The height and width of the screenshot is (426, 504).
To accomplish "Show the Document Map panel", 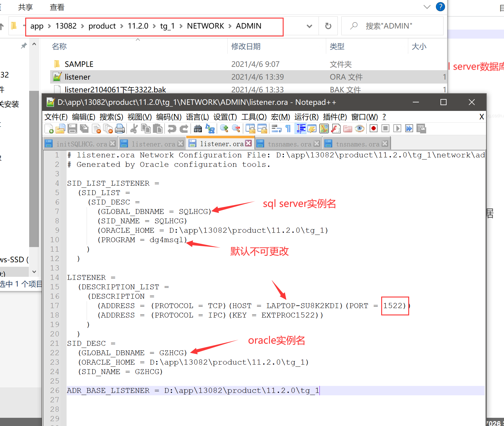I will click(x=324, y=129).
